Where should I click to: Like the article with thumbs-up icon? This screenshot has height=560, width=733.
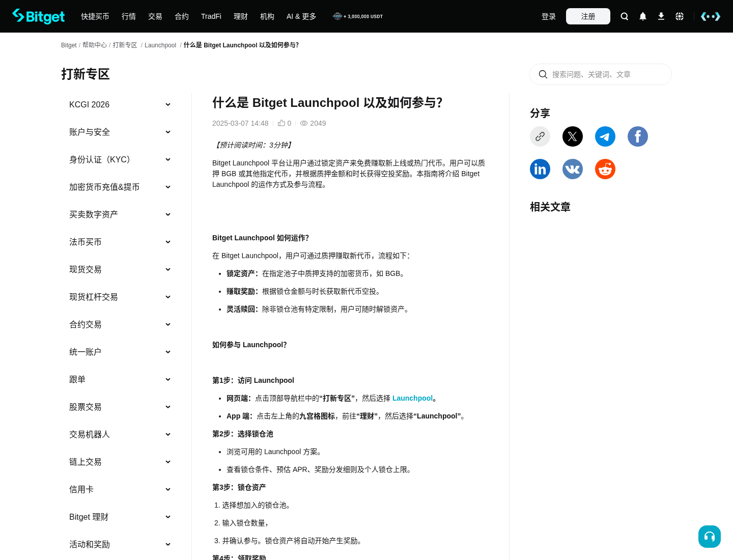coord(281,123)
